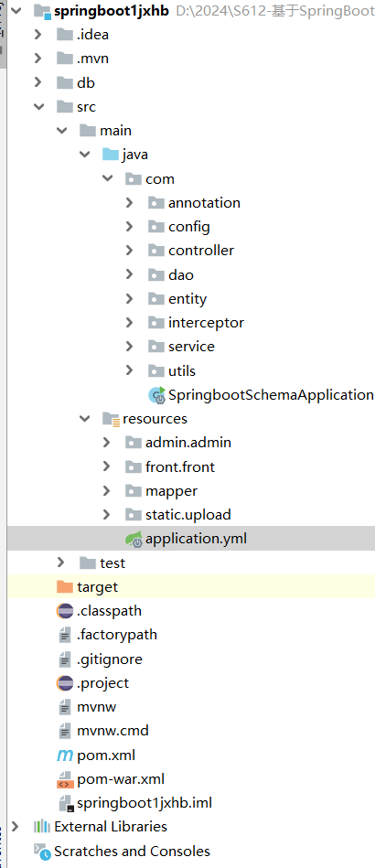The width and height of the screenshot is (375, 868).
Task: Expand the utils package arrow
Action: click(x=129, y=370)
